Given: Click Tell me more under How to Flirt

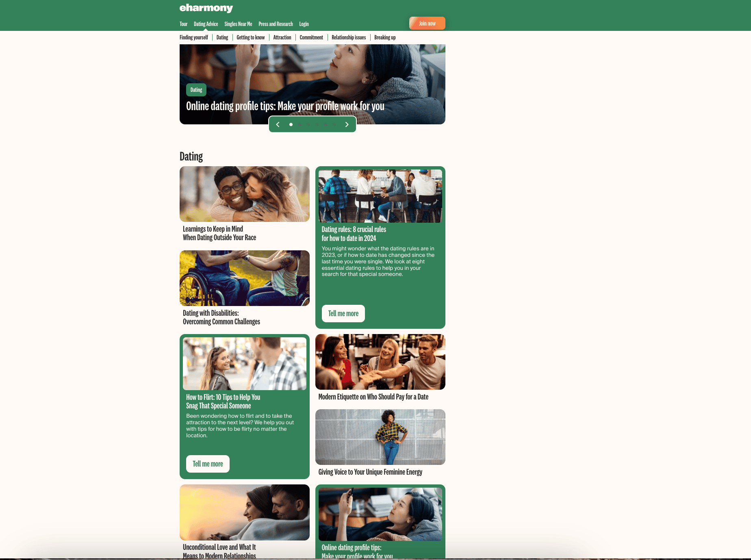Looking at the screenshot, I should pyautogui.click(x=208, y=464).
